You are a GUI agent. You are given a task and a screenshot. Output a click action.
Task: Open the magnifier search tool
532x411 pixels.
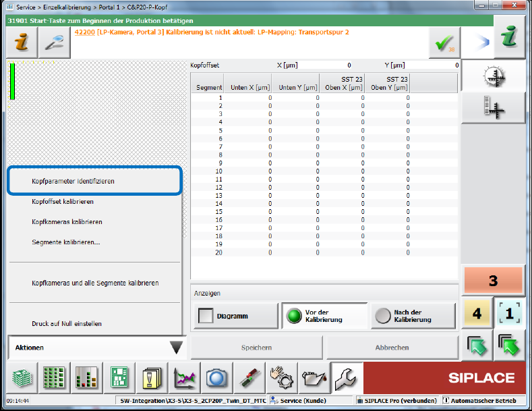pos(55,43)
